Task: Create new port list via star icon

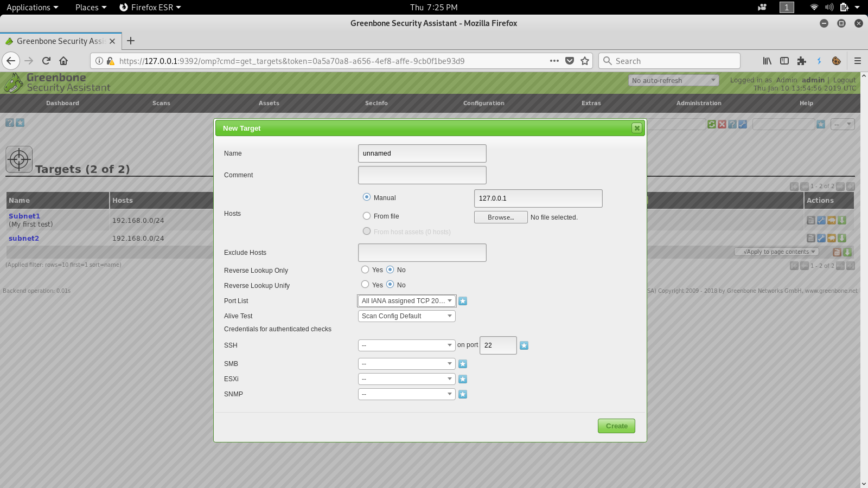Action: [463, 301]
